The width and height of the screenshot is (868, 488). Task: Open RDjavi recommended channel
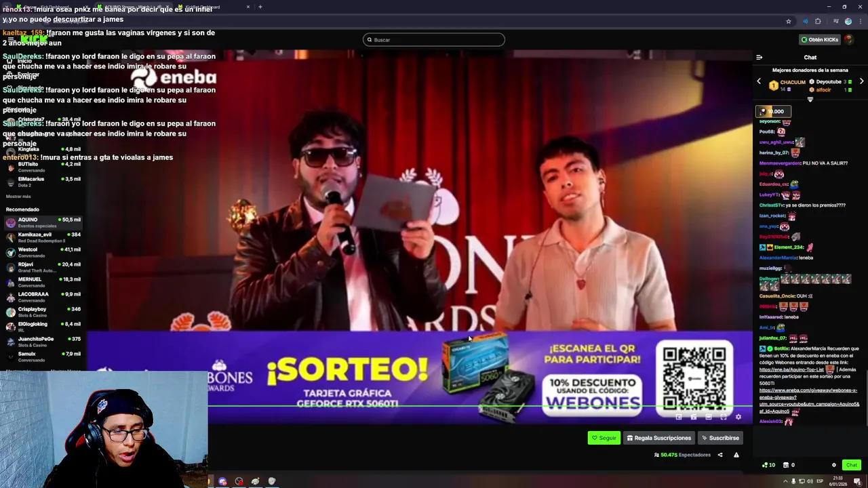click(x=43, y=267)
